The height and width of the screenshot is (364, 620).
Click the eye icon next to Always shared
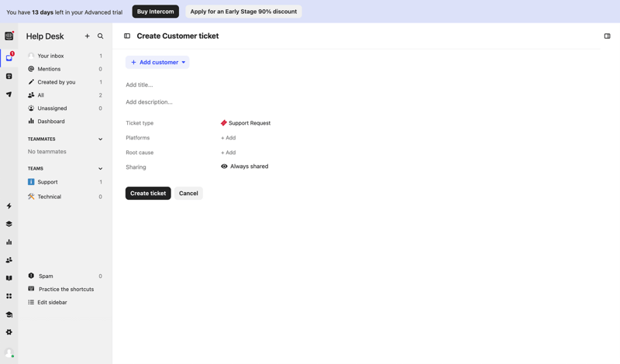point(224,167)
